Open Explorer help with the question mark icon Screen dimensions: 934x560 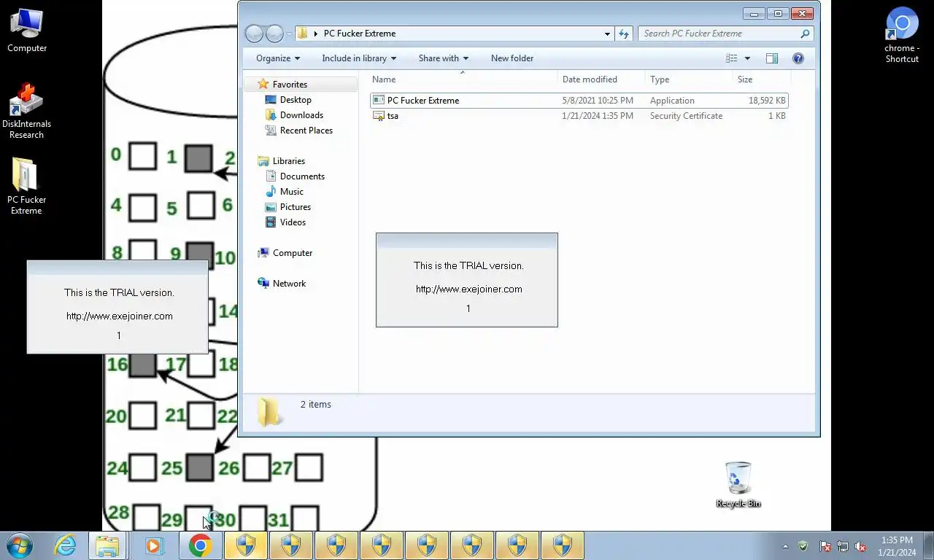tap(798, 58)
